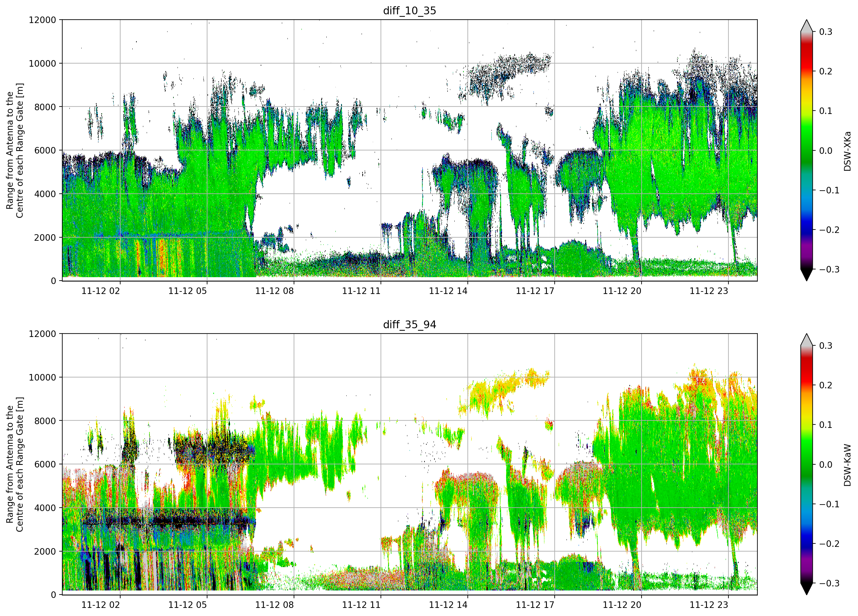Click the grey upper arrow of DSW-KaW colorbar

pyautogui.click(x=807, y=340)
